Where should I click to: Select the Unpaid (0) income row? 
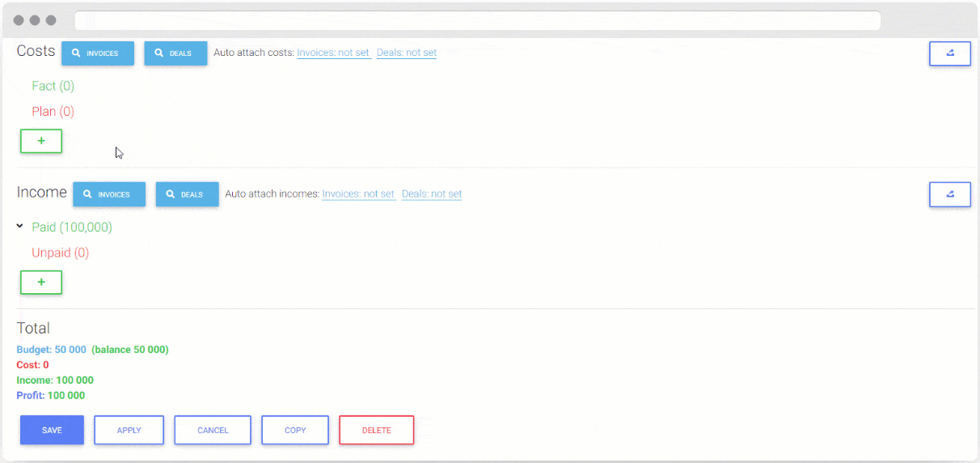(x=61, y=253)
